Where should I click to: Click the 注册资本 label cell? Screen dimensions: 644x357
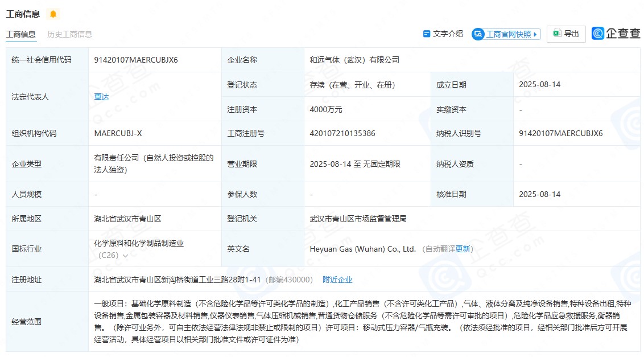coord(263,109)
